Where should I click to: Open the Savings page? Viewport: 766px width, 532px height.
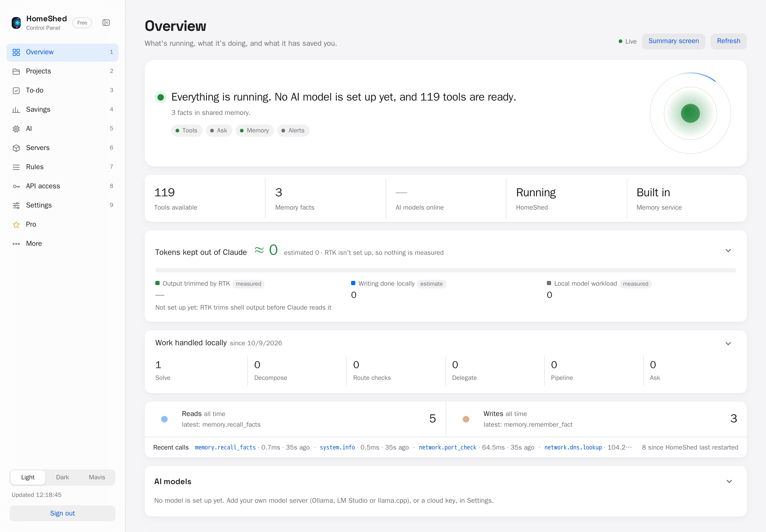coord(62,110)
